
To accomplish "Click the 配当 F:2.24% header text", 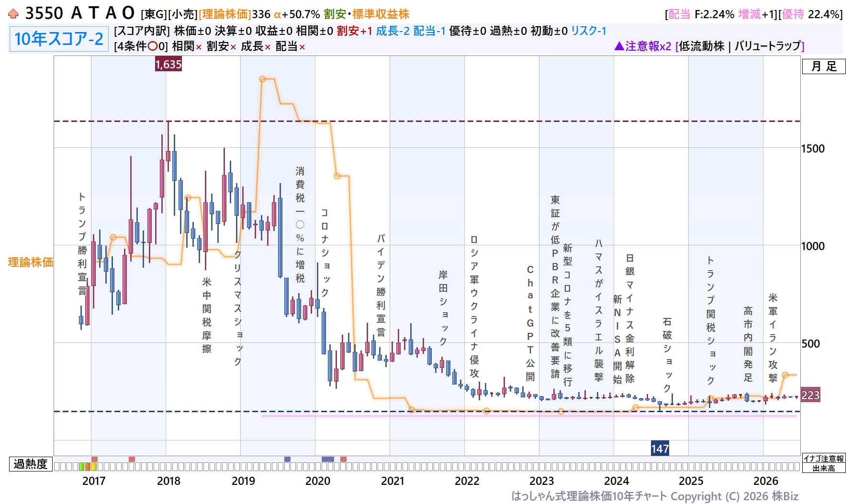I will (x=701, y=14).
